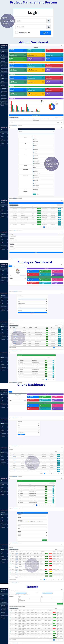
Task: Click the Sign In button
Action: (45, 33)
